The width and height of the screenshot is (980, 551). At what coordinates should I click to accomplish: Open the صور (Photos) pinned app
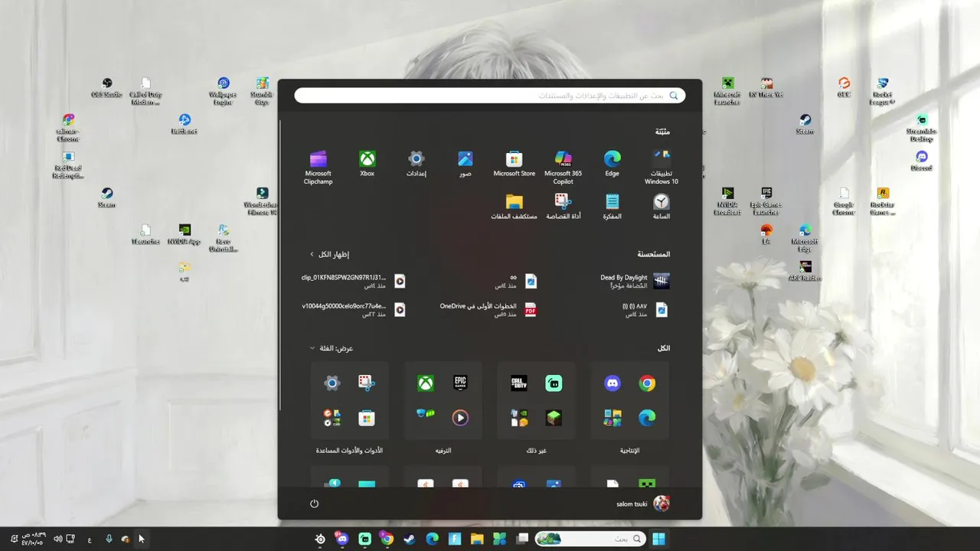[x=465, y=164]
